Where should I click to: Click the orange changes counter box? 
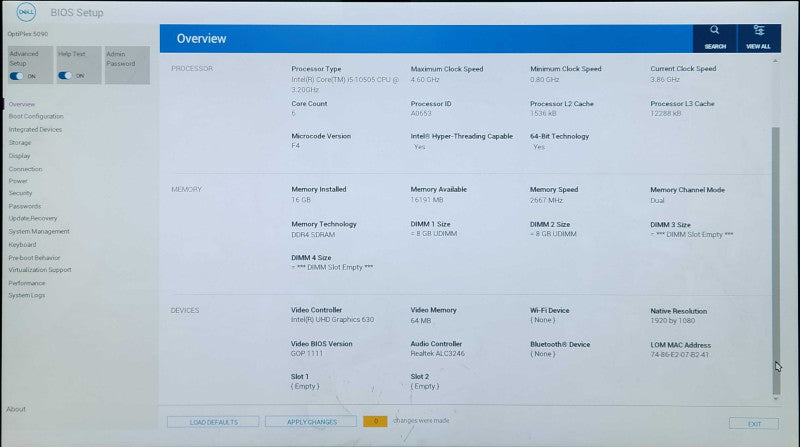(x=375, y=421)
